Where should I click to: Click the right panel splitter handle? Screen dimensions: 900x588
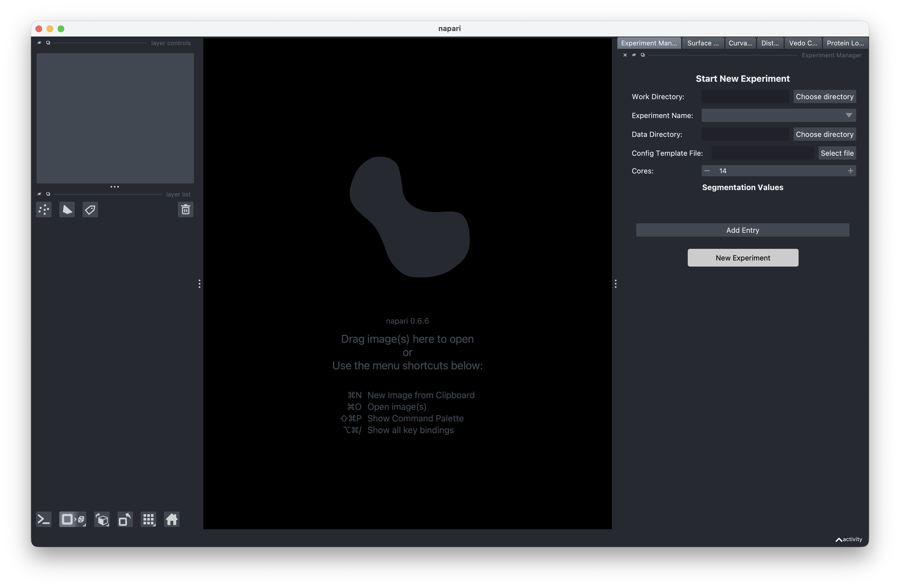pos(615,283)
